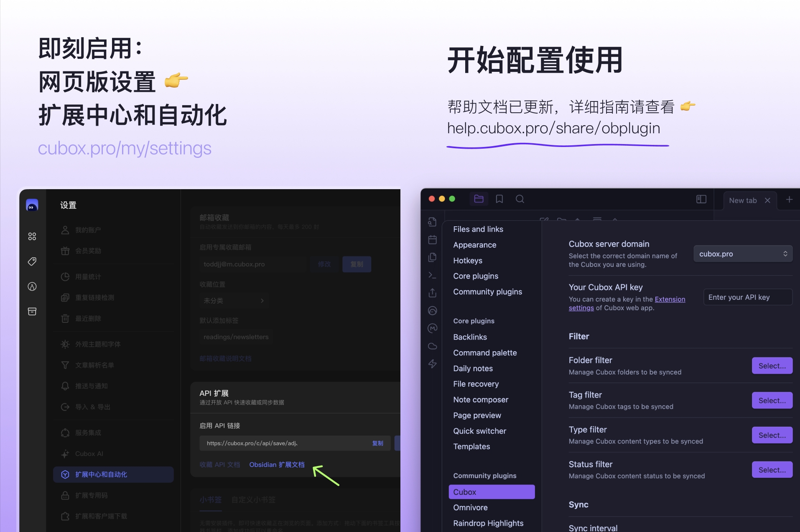Click the API link URL field
The height and width of the screenshot is (532, 800).
pyautogui.click(x=295, y=443)
